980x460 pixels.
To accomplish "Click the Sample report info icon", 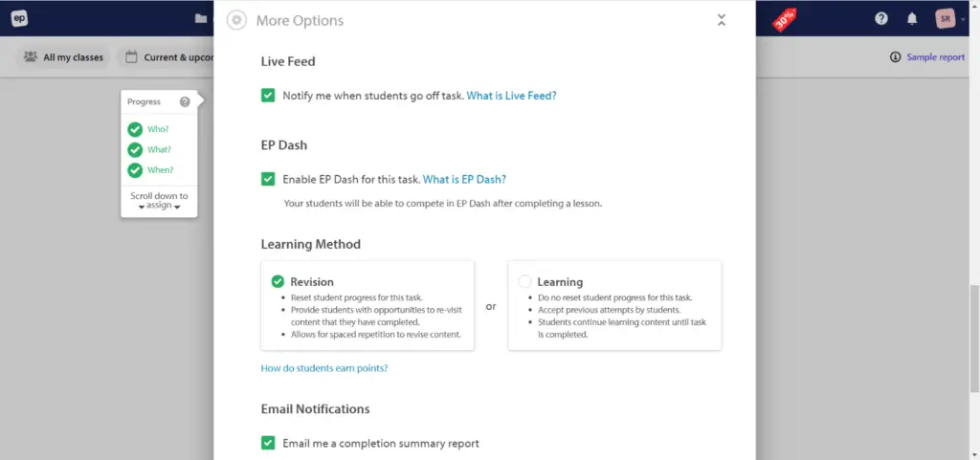I will click(896, 57).
